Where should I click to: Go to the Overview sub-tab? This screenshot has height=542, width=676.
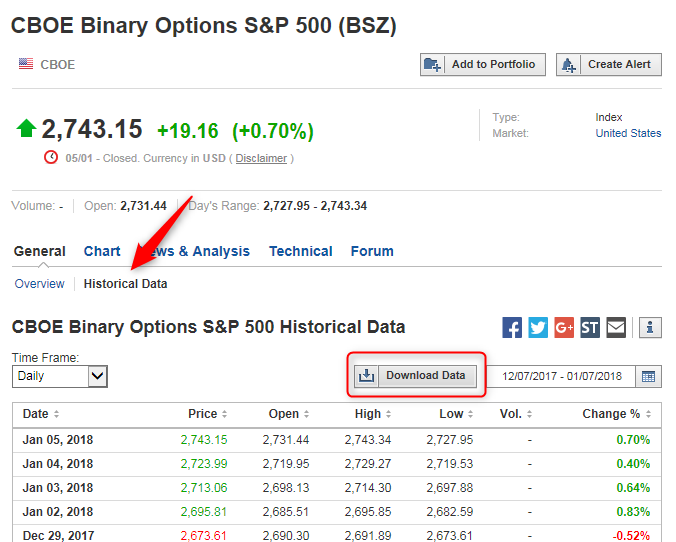(x=39, y=284)
